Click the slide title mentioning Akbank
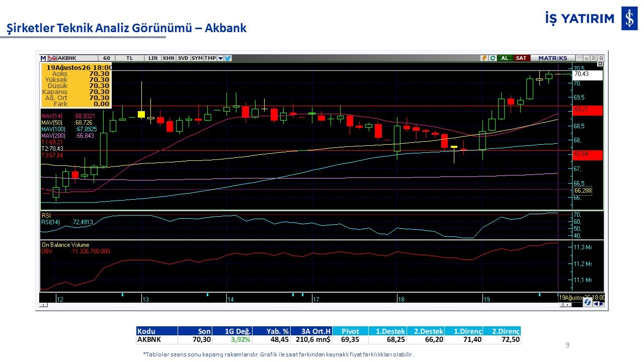 coord(126,28)
